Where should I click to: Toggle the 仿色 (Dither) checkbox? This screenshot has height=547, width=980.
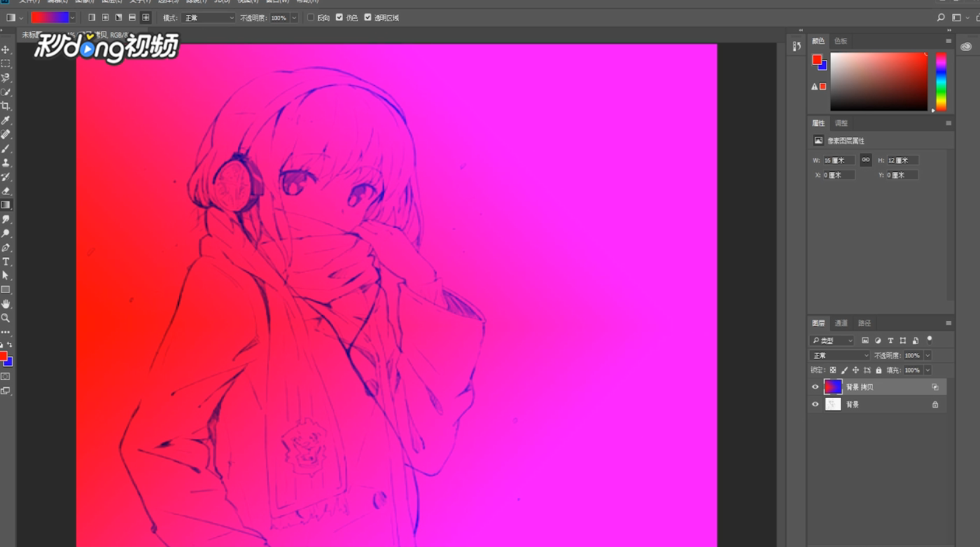(x=339, y=18)
